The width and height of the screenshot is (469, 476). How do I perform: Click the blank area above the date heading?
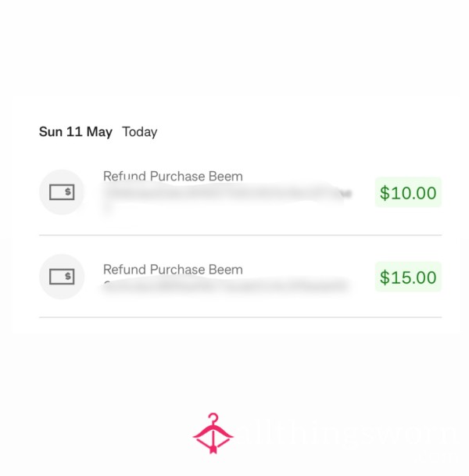234,48
